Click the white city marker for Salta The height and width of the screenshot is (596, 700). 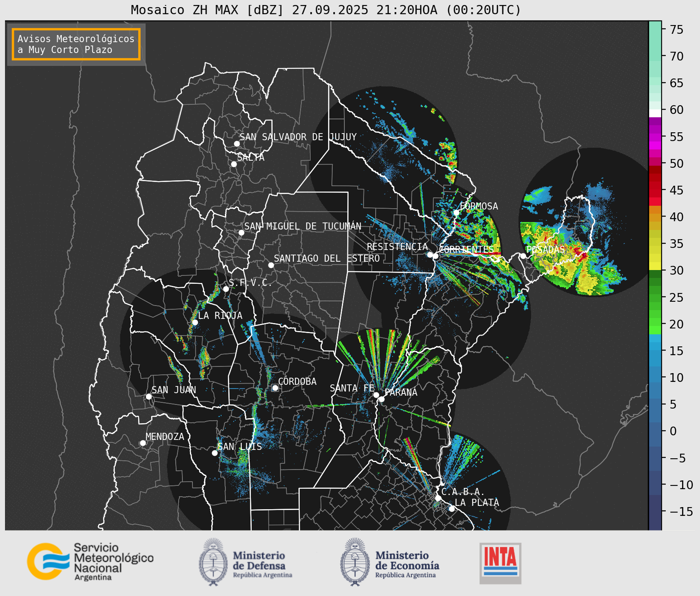pos(234,164)
